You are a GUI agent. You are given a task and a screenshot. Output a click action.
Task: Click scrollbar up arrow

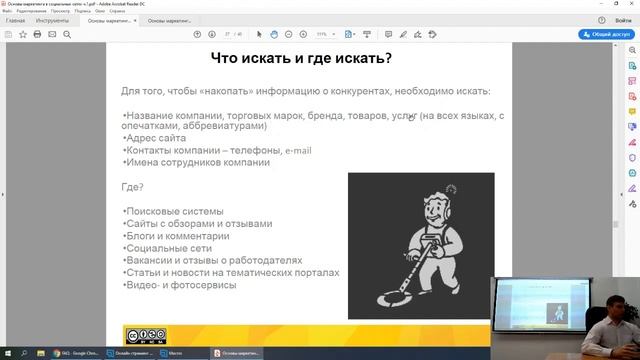coord(616,45)
